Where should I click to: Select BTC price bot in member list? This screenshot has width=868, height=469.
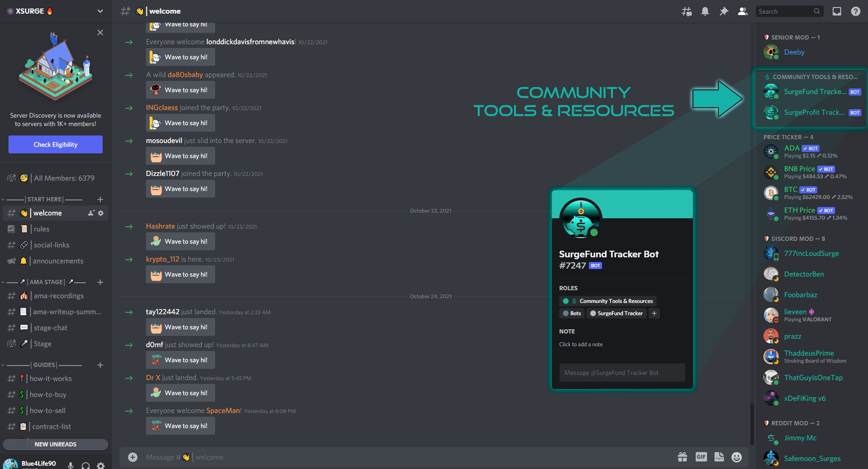pyautogui.click(x=811, y=193)
